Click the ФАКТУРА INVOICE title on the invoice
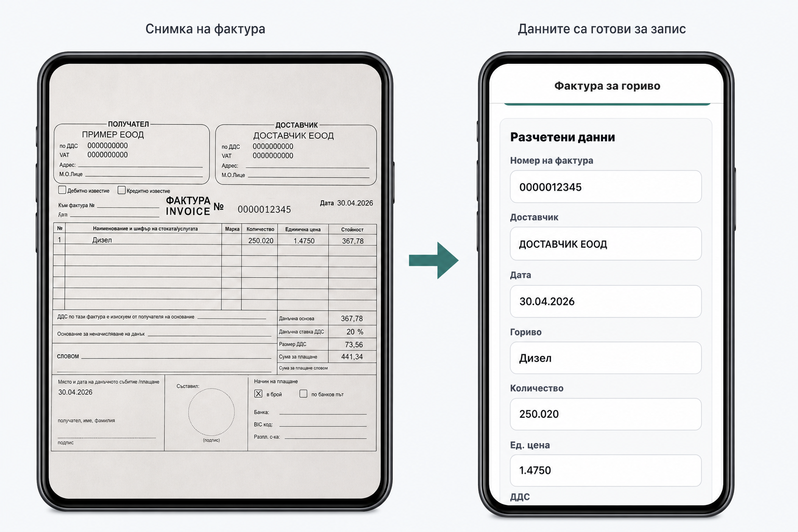This screenshot has height=532, width=798. 188,206
